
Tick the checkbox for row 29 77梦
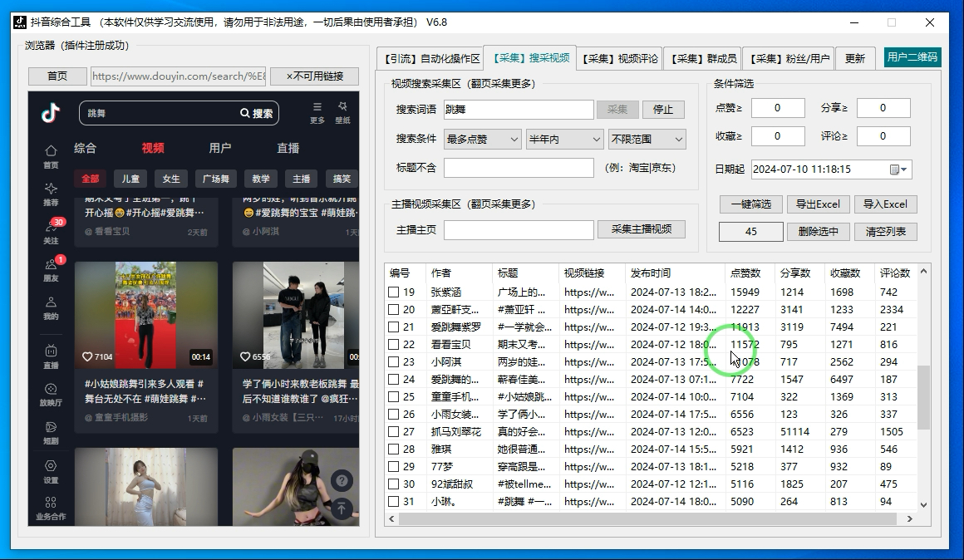coord(393,467)
